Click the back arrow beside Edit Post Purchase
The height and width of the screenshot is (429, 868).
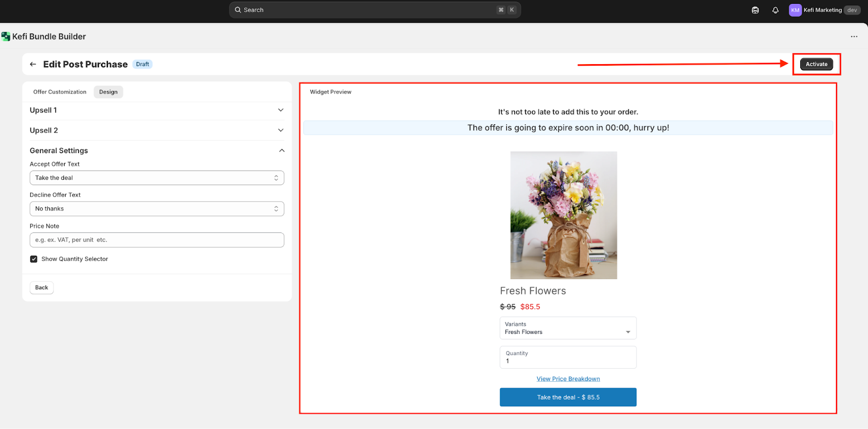coord(33,64)
